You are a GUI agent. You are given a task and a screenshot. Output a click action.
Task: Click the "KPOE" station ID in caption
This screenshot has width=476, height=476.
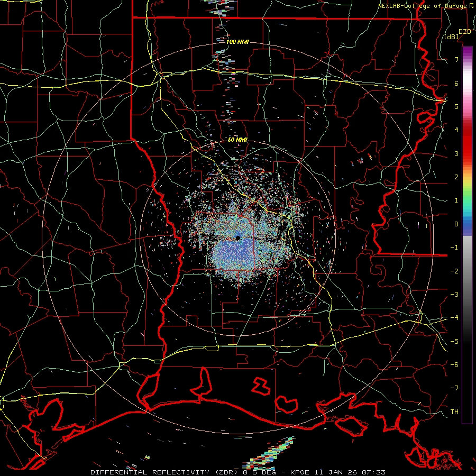pos(300,472)
